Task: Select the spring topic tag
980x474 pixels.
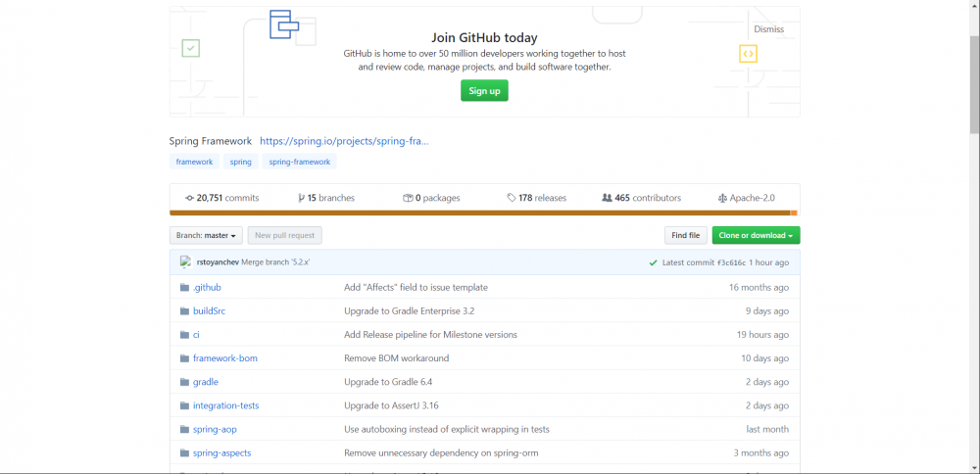Action: click(241, 162)
